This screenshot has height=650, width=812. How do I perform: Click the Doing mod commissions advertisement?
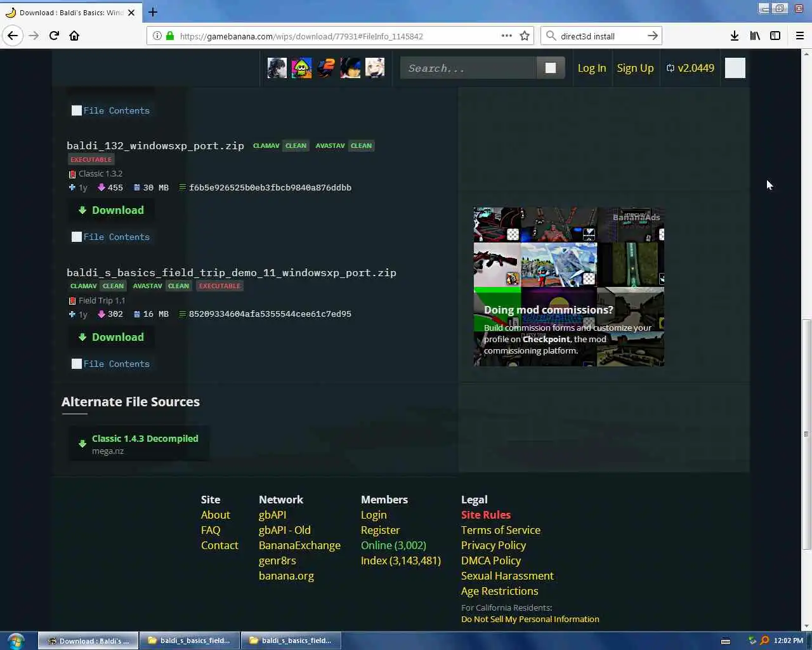tap(569, 286)
